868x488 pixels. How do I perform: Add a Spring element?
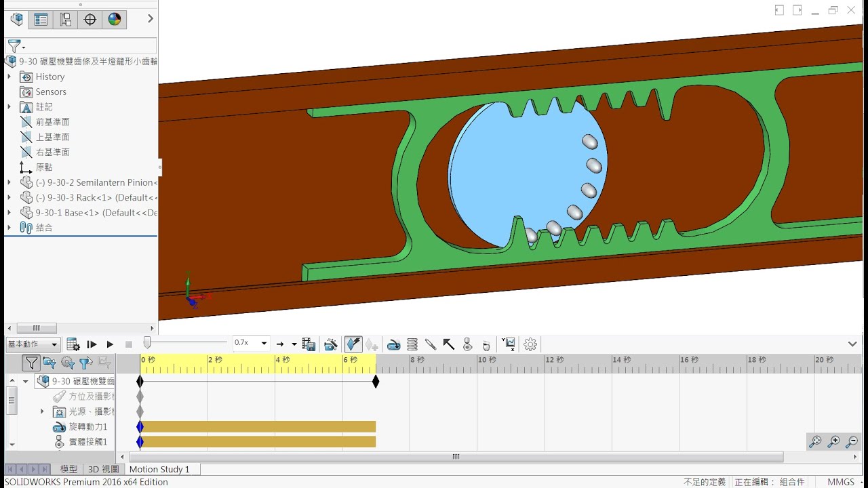coord(412,344)
